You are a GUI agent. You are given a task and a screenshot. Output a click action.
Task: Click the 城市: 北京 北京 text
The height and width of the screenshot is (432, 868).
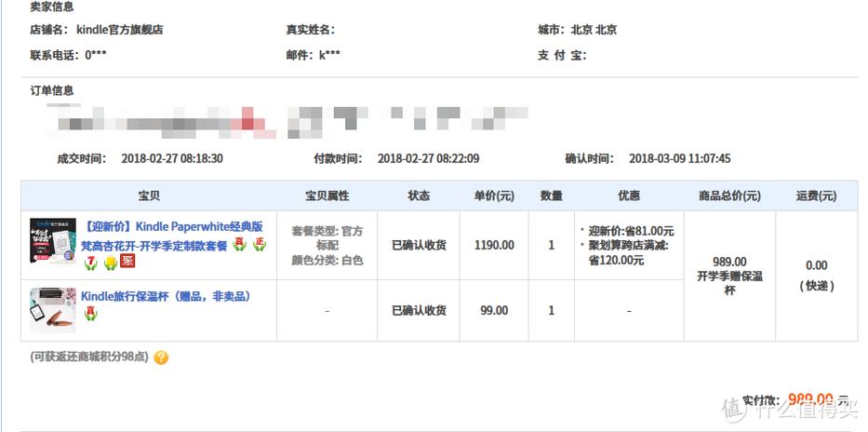pos(578,30)
